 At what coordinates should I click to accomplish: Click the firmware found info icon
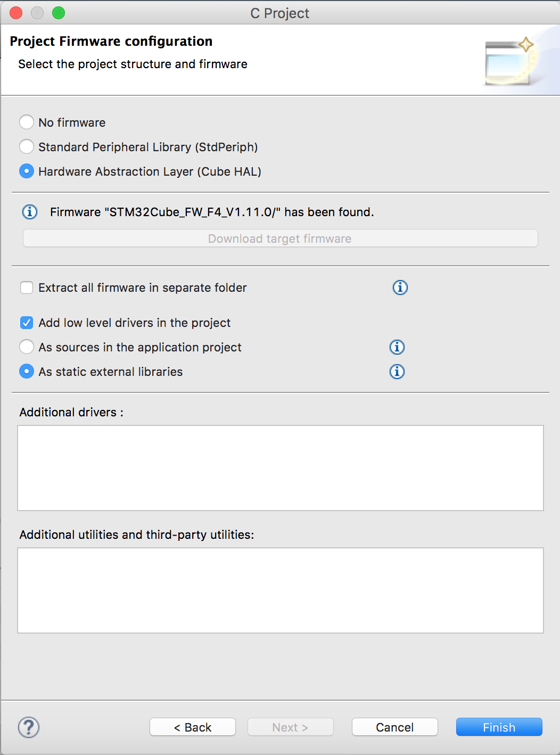pyautogui.click(x=30, y=212)
